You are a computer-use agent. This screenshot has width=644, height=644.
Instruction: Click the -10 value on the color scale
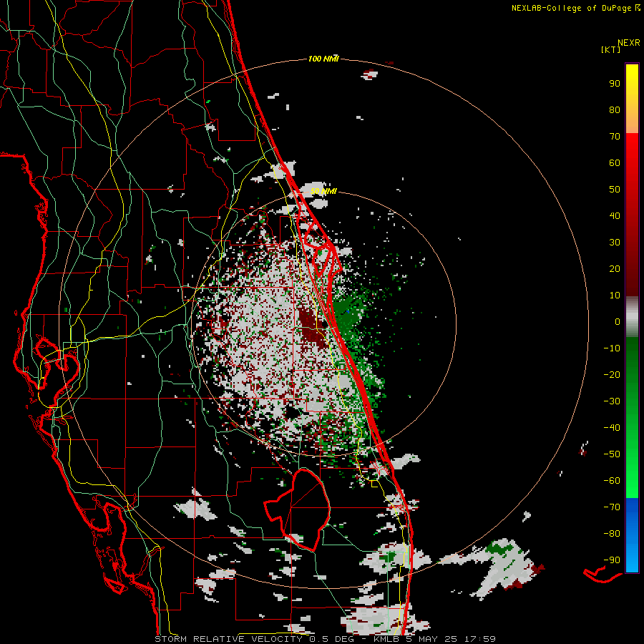[x=612, y=348]
